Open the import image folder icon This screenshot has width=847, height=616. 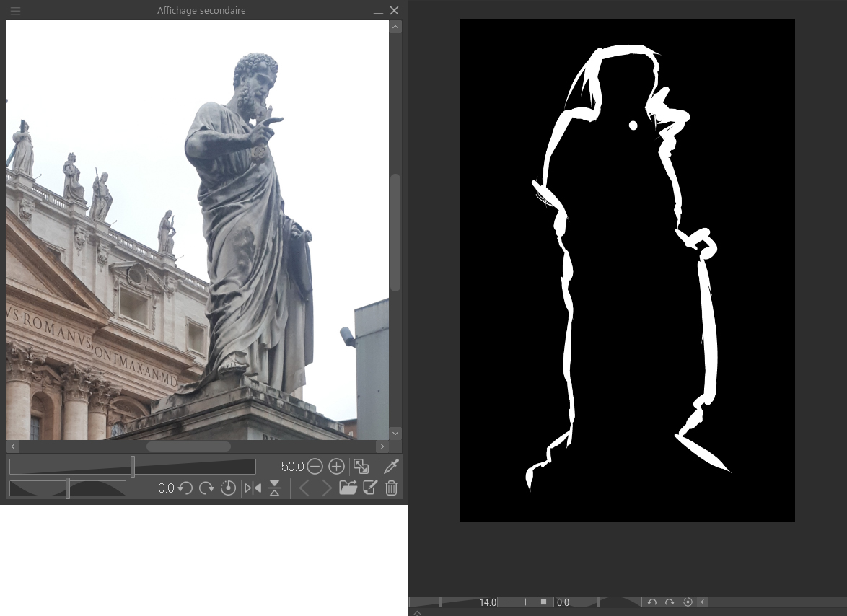pos(348,488)
